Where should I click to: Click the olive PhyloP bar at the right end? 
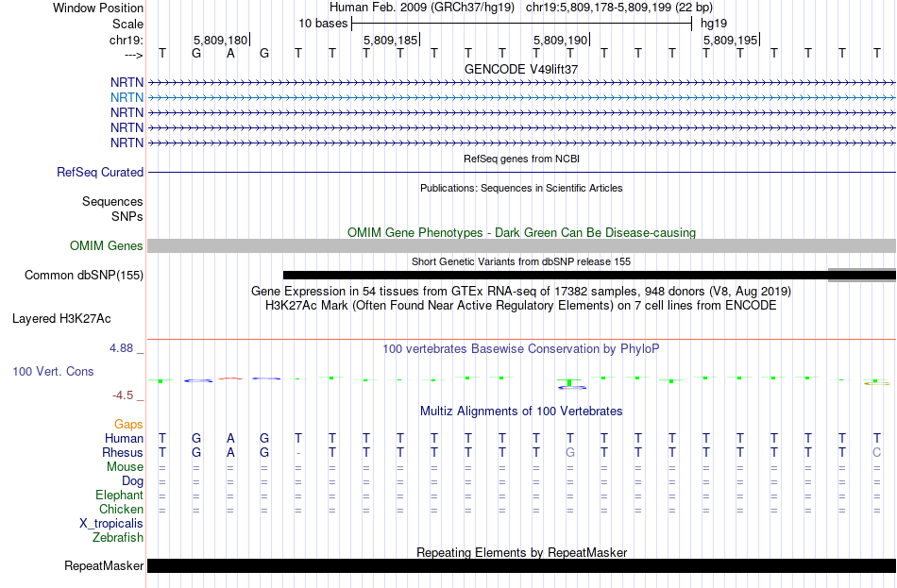click(876, 382)
